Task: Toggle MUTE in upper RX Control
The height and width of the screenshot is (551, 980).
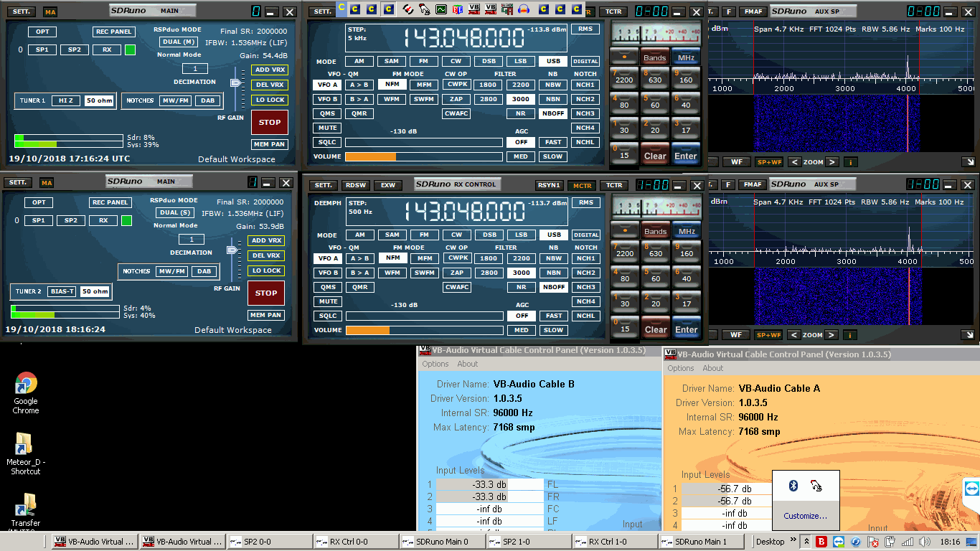Action: click(x=328, y=128)
